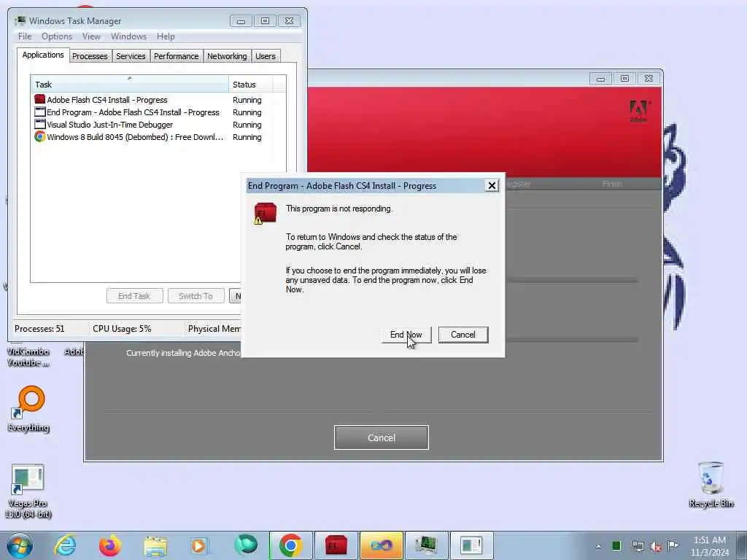Open network status tray icon
Screen dimensions: 747x560
point(638,546)
